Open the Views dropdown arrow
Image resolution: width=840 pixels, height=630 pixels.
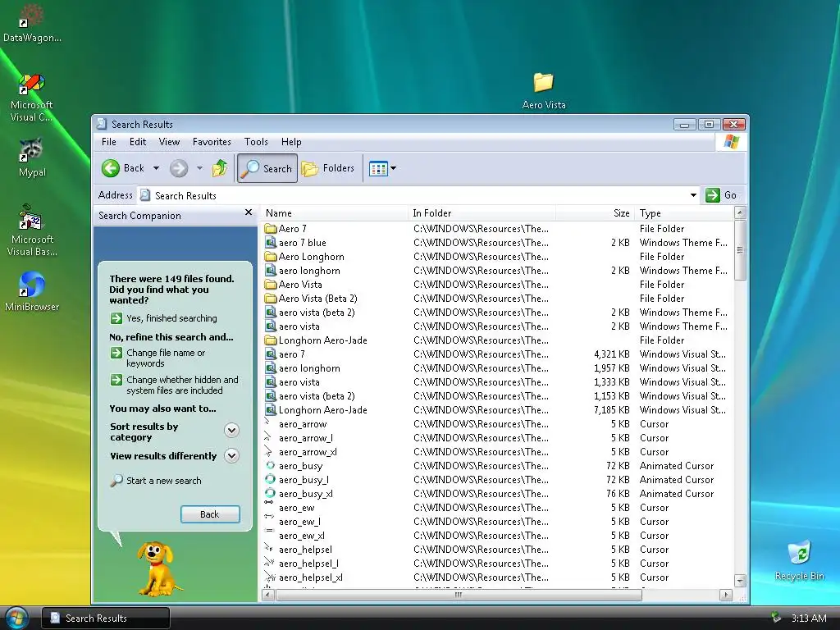[393, 168]
